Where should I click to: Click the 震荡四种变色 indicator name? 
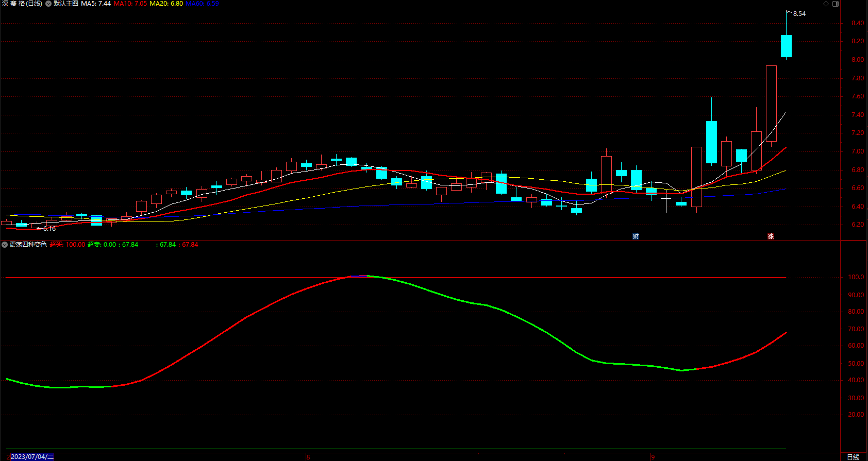(x=28, y=245)
